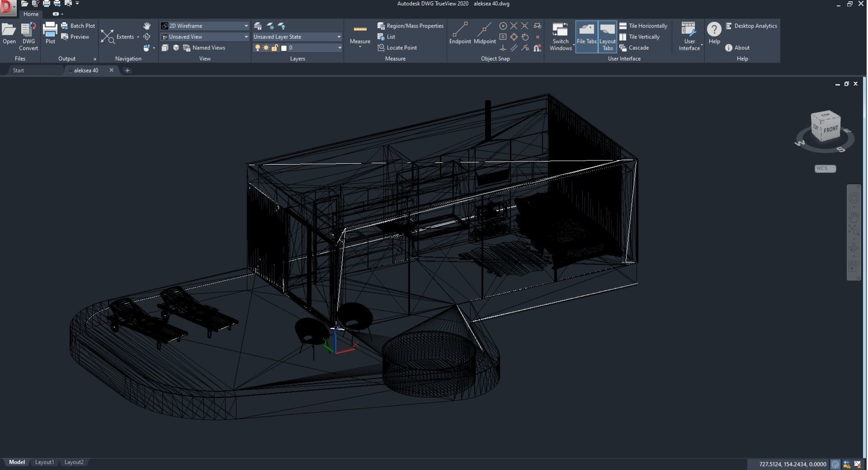Toggle the layer 0 lock icon
868x470 pixels.
(x=275, y=47)
